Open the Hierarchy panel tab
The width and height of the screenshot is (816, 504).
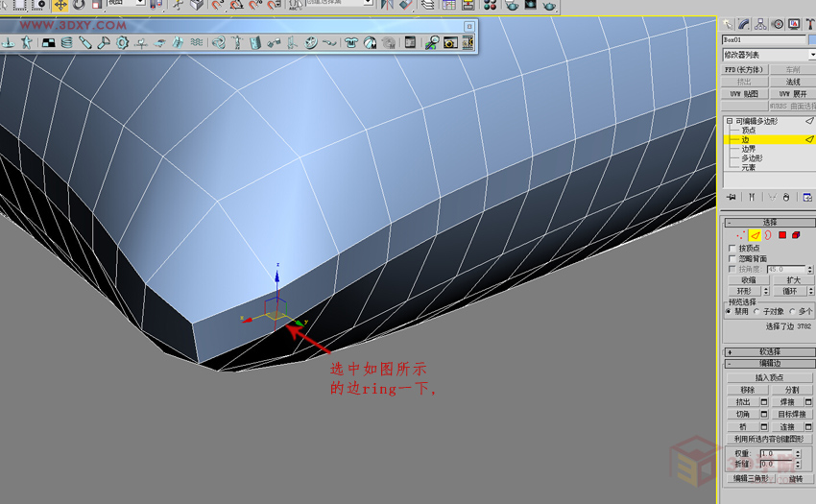(760, 24)
